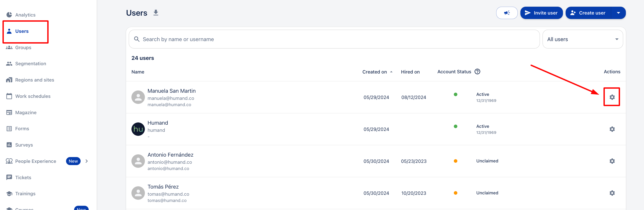The image size is (644, 210).
Task: Expand the People Experience submenu
Action: [x=86, y=161]
